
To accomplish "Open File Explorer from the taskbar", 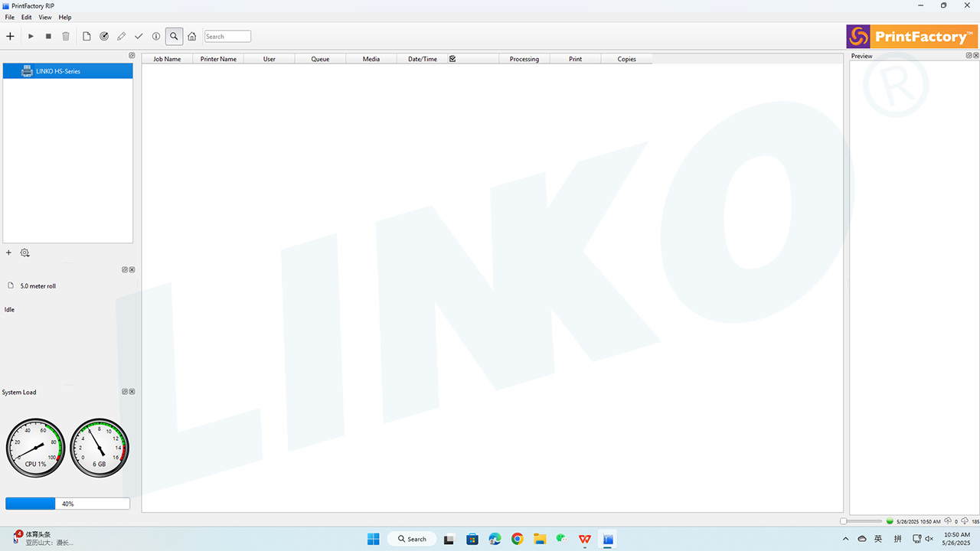I will point(539,539).
